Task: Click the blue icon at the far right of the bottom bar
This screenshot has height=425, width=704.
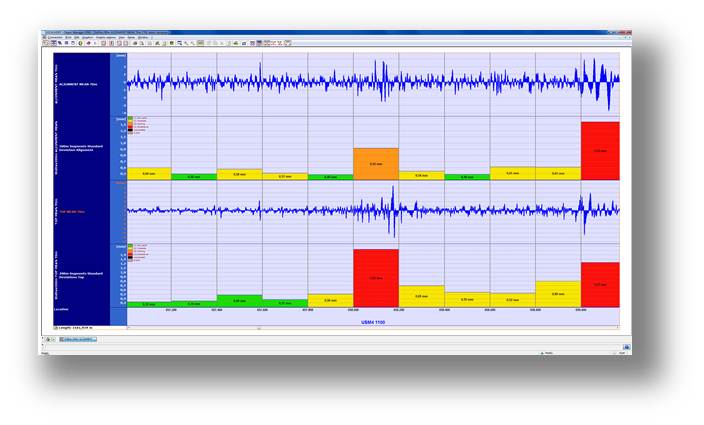Action: tap(626, 347)
